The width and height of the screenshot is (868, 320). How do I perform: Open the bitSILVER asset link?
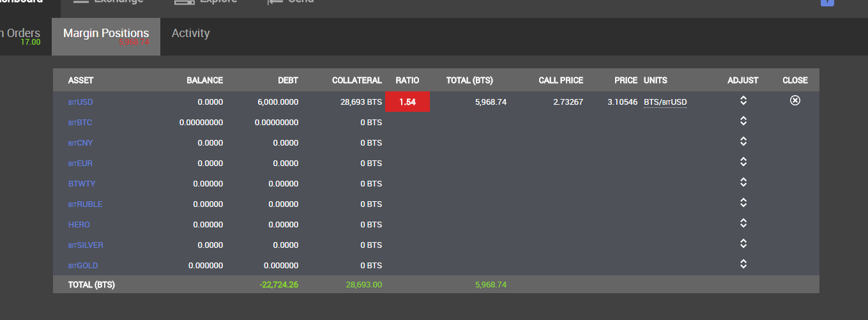click(86, 245)
